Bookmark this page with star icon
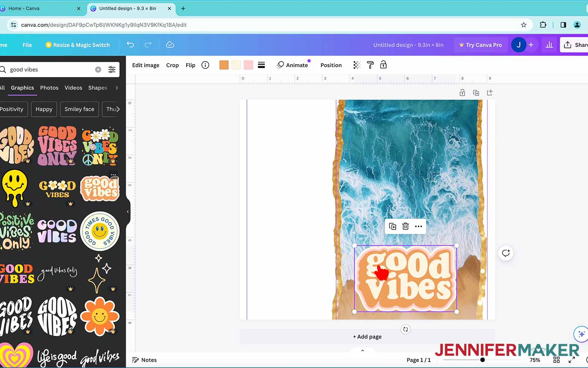This screenshot has height=368, width=588. (524, 25)
